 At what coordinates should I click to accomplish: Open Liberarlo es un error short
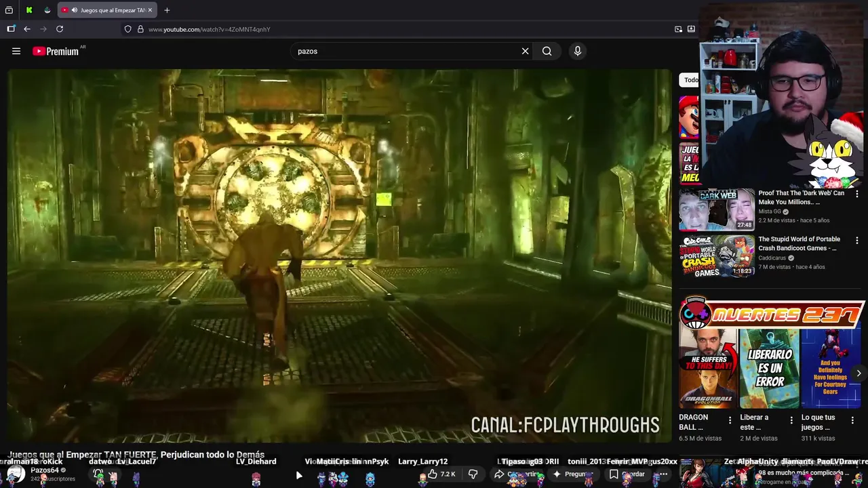coord(769,369)
